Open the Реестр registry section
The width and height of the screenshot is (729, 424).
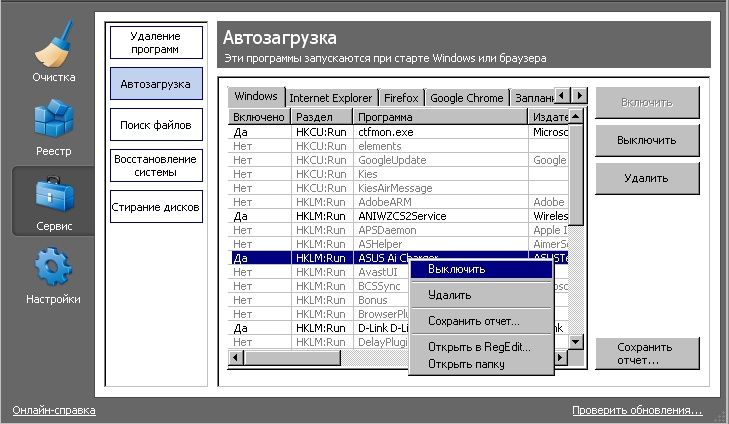click(x=53, y=128)
